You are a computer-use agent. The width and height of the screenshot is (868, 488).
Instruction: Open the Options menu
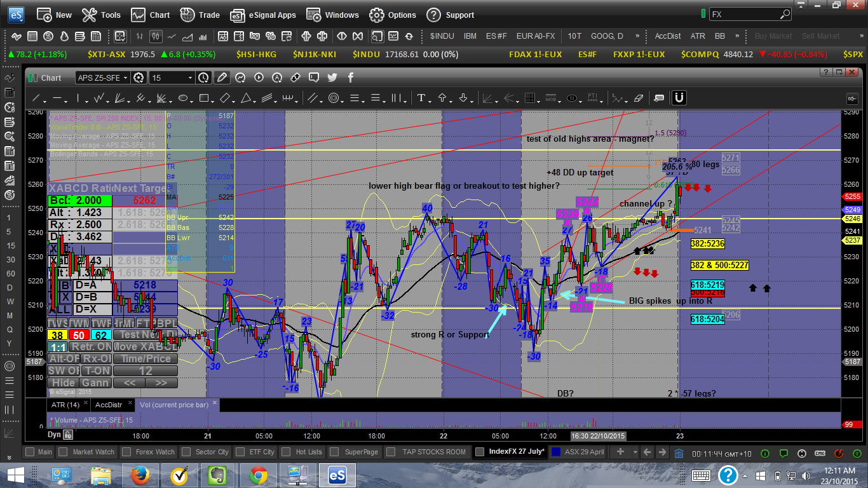pos(392,15)
